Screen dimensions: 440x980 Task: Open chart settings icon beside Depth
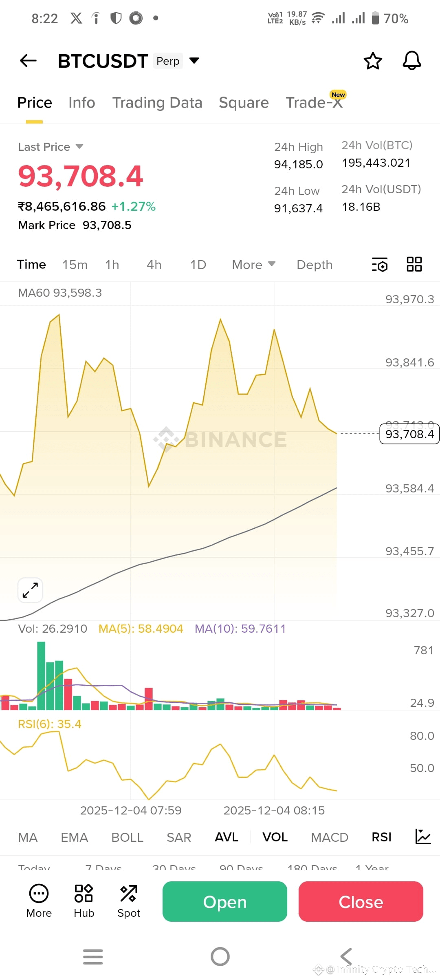(380, 265)
